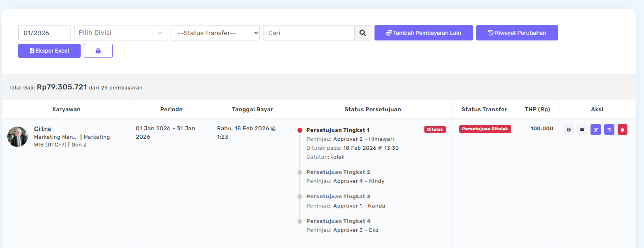Delete Citra's payment with trash icon
This screenshot has width=644, height=248.
pyautogui.click(x=623, y=130)
